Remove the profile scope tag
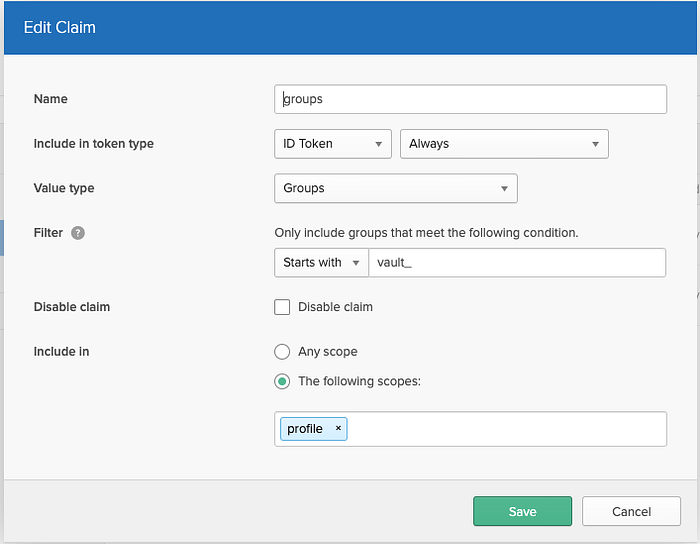700x544 pixels. click(x=338, y=429)
